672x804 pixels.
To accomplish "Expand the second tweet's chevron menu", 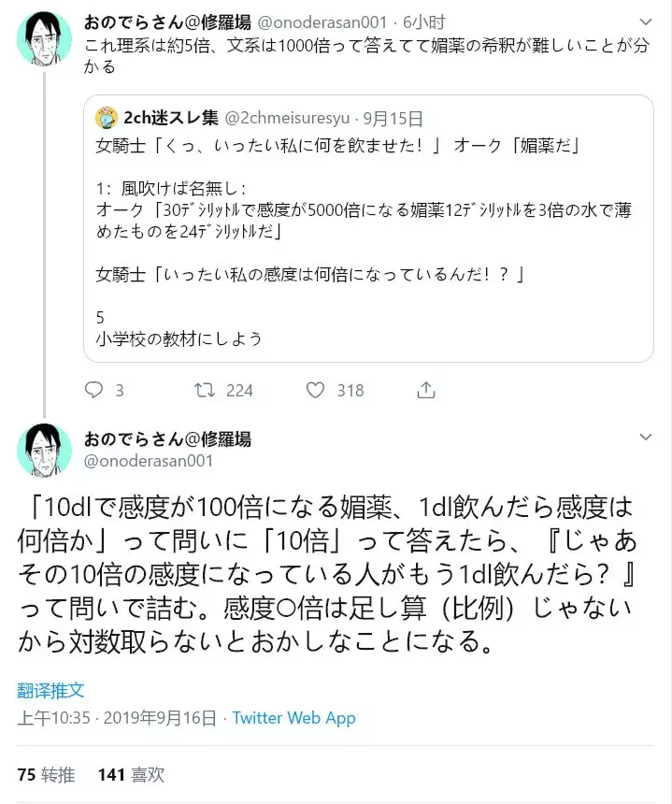I will point(645,438).
